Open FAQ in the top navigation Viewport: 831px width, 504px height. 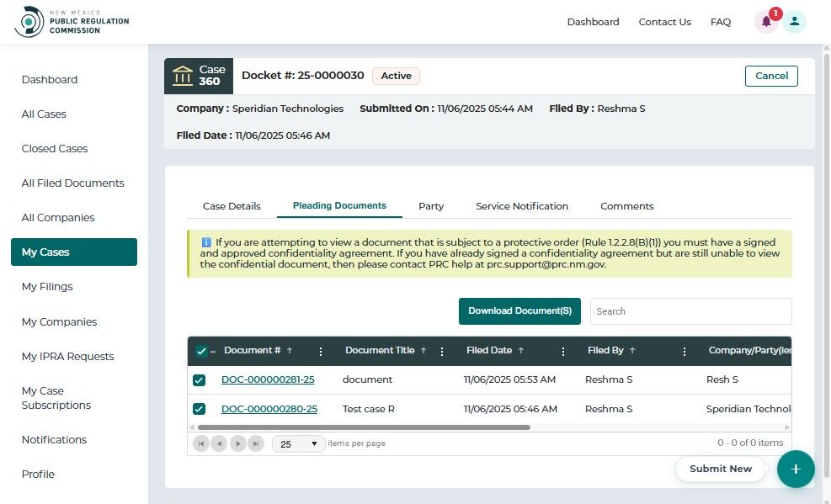point(720,22)
